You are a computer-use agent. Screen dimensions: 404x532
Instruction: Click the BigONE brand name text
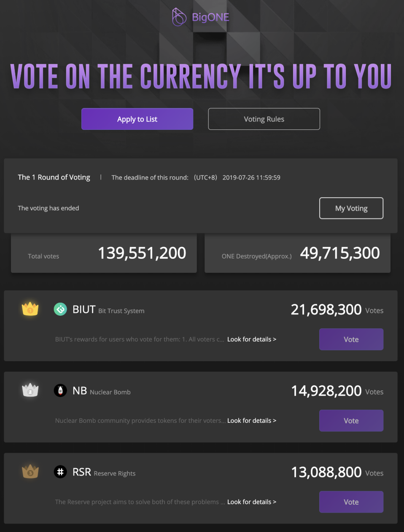210,17
